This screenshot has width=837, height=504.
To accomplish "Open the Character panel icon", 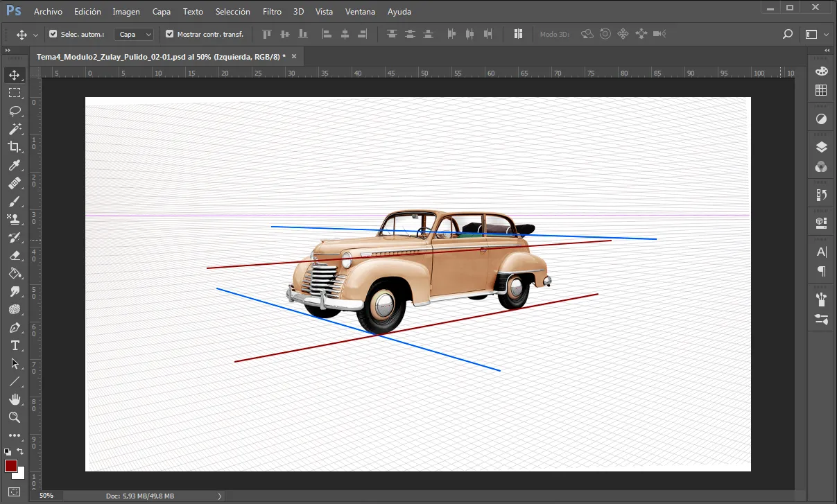I will pos(821,252).
